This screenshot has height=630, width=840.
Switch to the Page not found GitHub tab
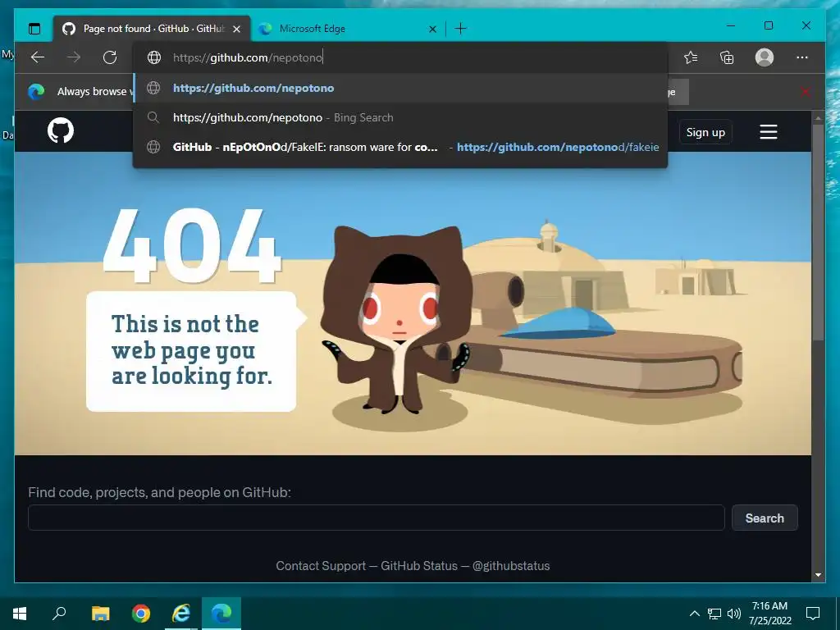[152, 29]
